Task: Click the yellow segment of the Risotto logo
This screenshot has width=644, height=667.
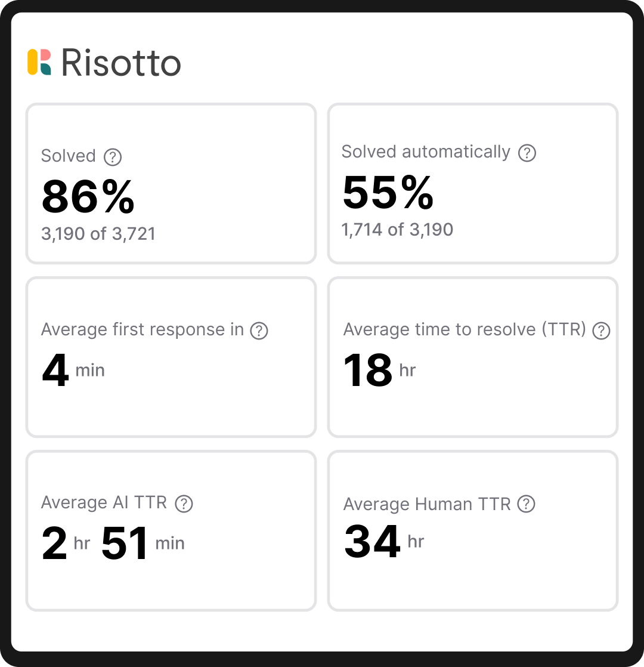Action: point(33,61)
